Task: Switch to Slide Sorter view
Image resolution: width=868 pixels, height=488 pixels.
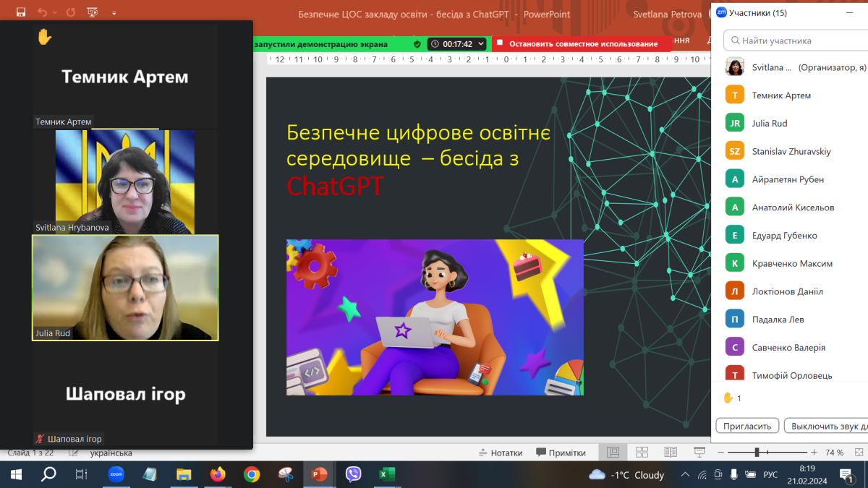Action: pyautogui.click(x=642, y=453)
